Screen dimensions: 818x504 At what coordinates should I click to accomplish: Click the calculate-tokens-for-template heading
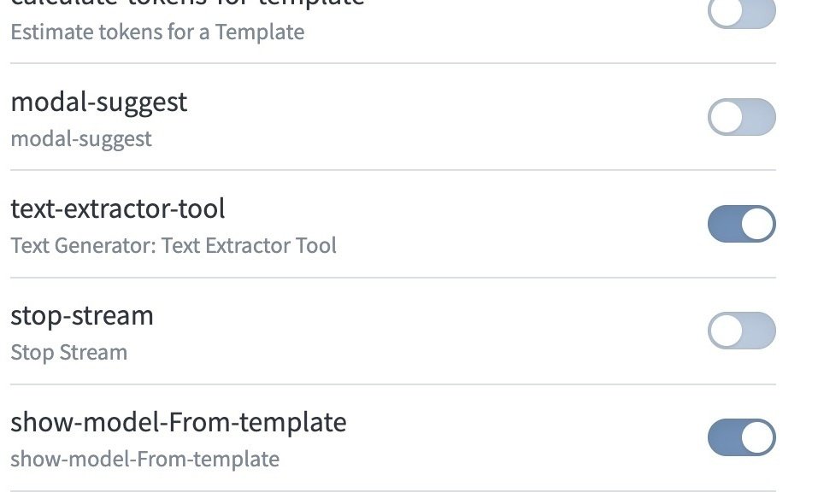184,4
